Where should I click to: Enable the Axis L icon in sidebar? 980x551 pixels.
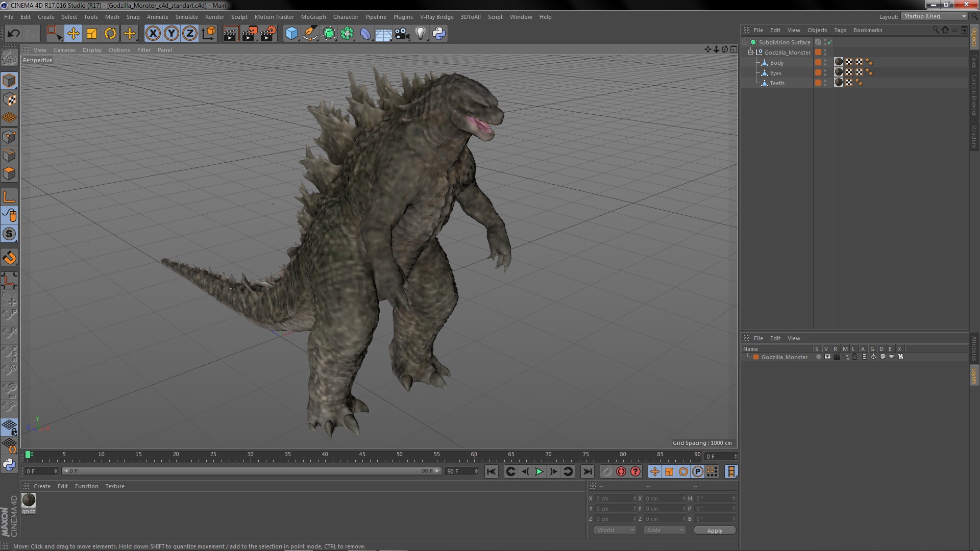9,197
